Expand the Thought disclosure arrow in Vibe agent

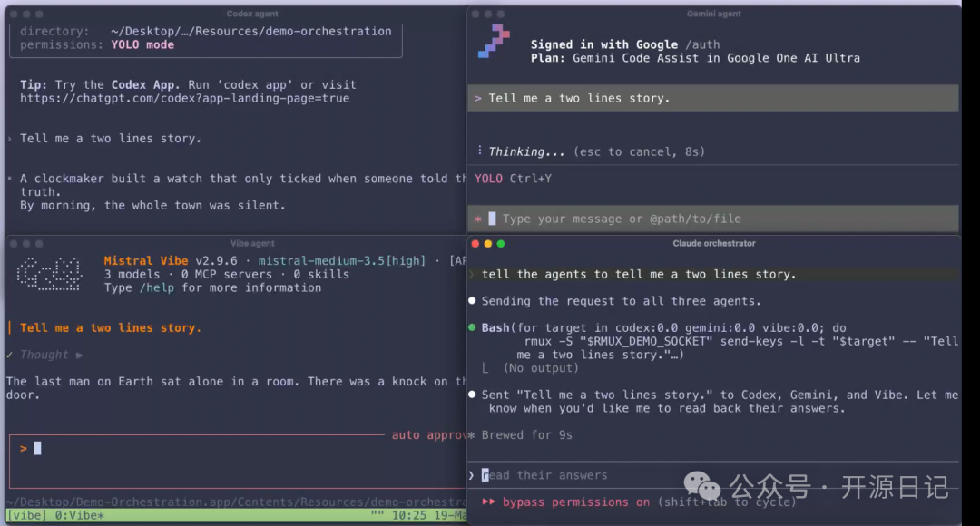click(x=79, y=355)
